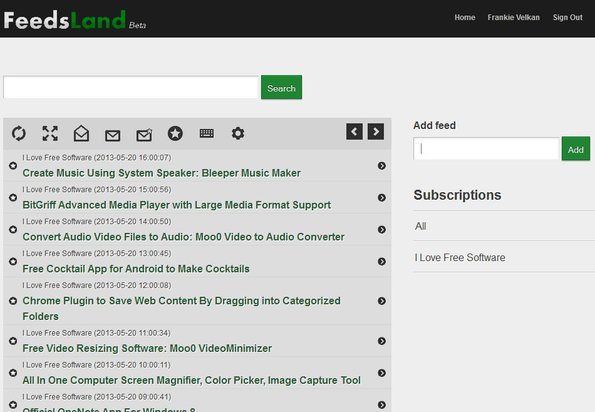The height and width of the screenshot is (412, 595).
Task: Expand arrow for Moo0 VideoMinimizer row
Action: (382, 341)
